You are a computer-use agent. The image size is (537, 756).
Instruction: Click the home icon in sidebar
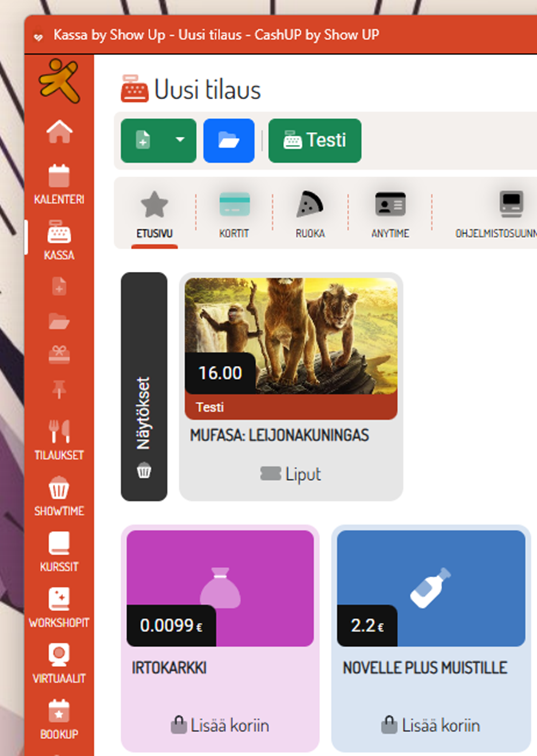pos(59,132)
